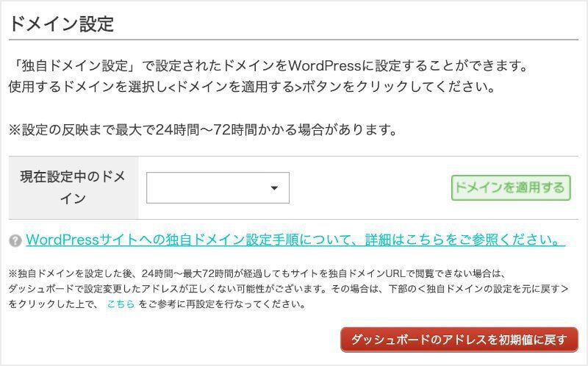
Task: Expand the domain dropdown arrow
Action: 274,188
